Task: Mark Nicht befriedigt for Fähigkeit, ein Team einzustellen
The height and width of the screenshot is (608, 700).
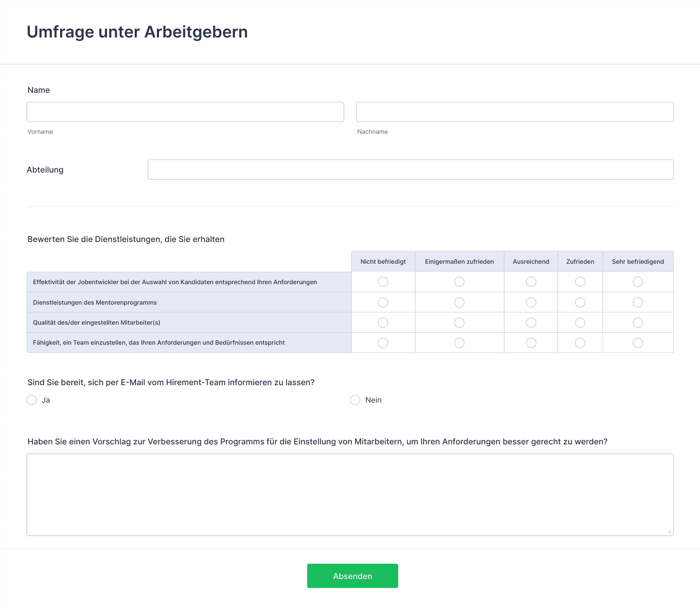Action: (383, 343)
